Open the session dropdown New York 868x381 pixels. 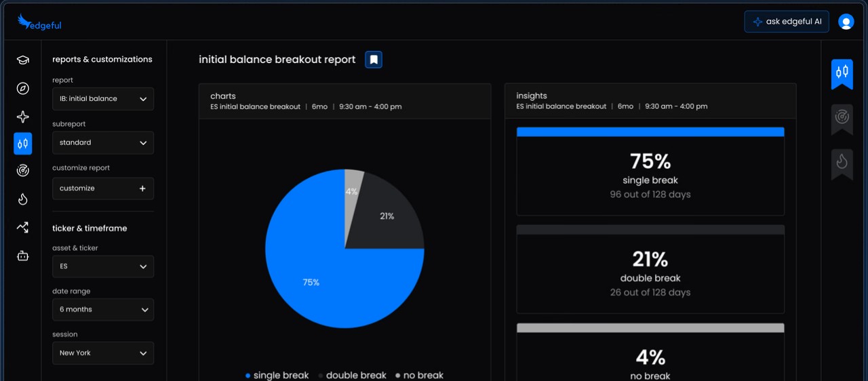[103, 353]
